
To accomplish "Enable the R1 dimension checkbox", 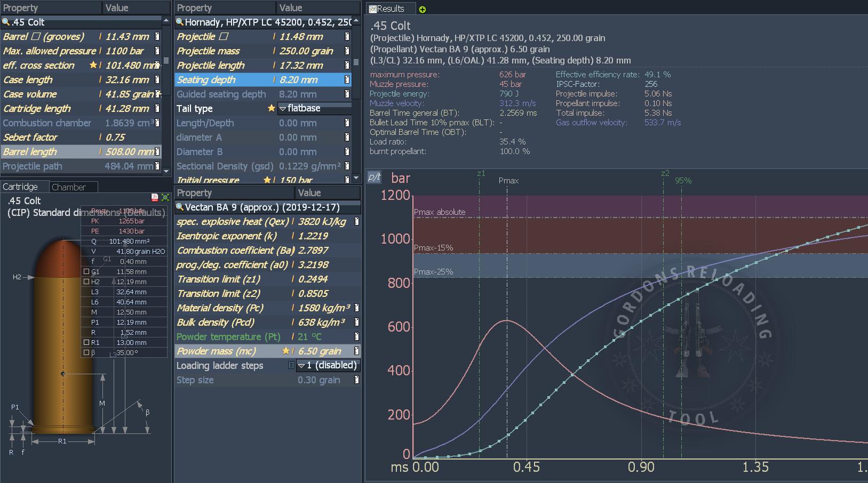I will tap(86, 342).
